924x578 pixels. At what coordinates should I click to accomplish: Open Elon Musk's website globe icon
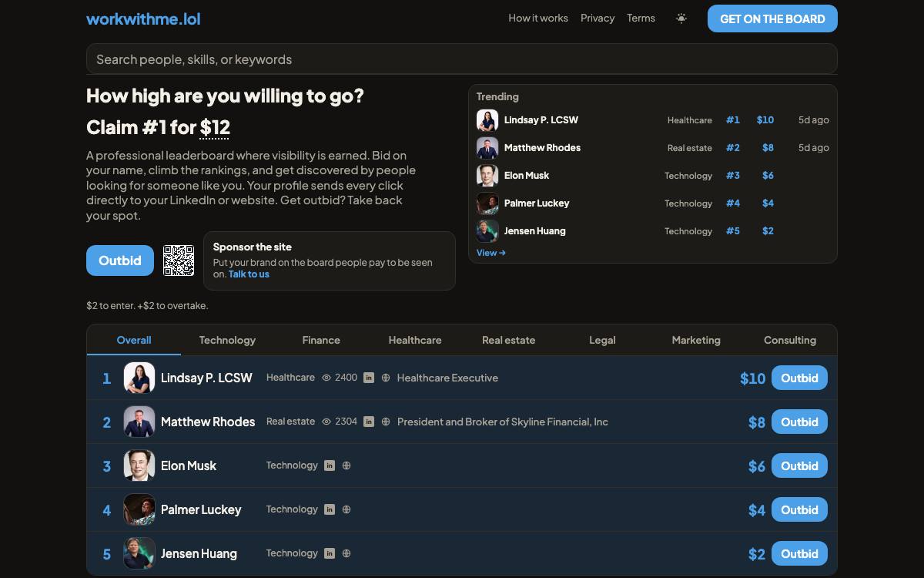click(x=346, y=465)
